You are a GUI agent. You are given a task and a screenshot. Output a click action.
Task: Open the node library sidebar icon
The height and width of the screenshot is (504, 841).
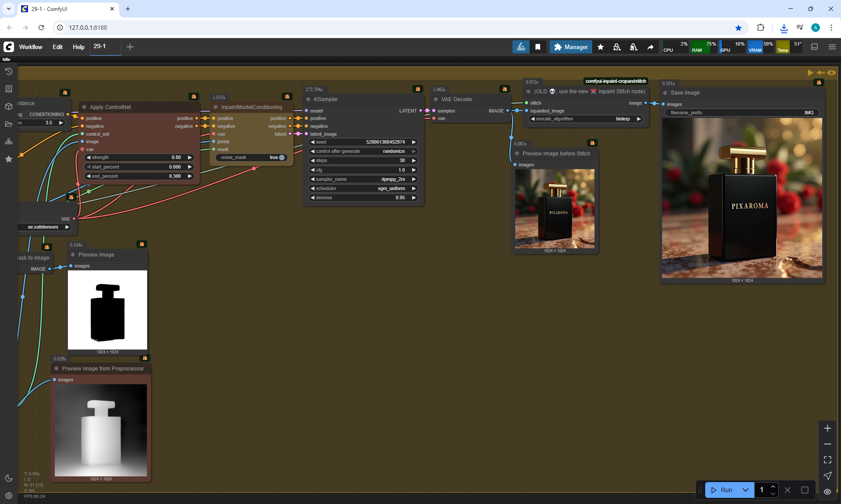(8, 89)
